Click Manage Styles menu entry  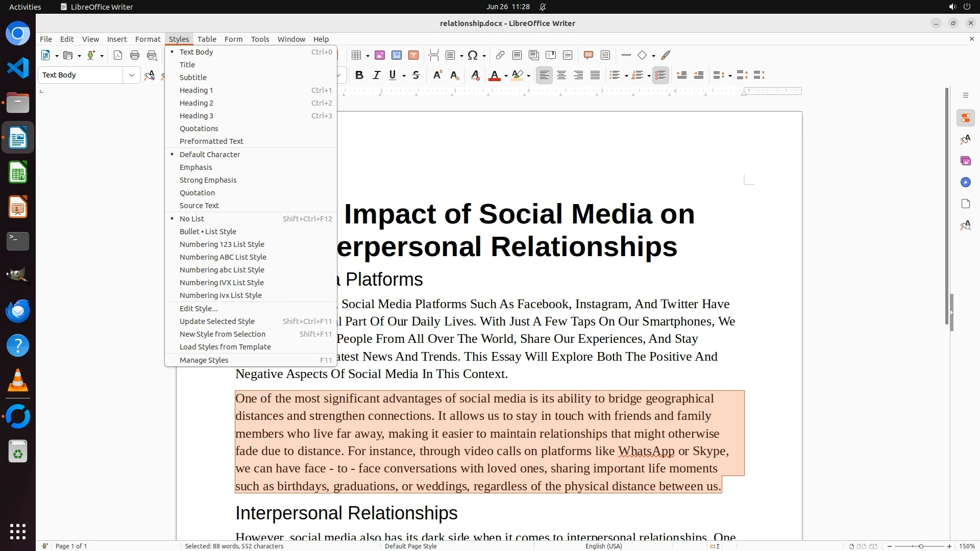coord(204,360)
